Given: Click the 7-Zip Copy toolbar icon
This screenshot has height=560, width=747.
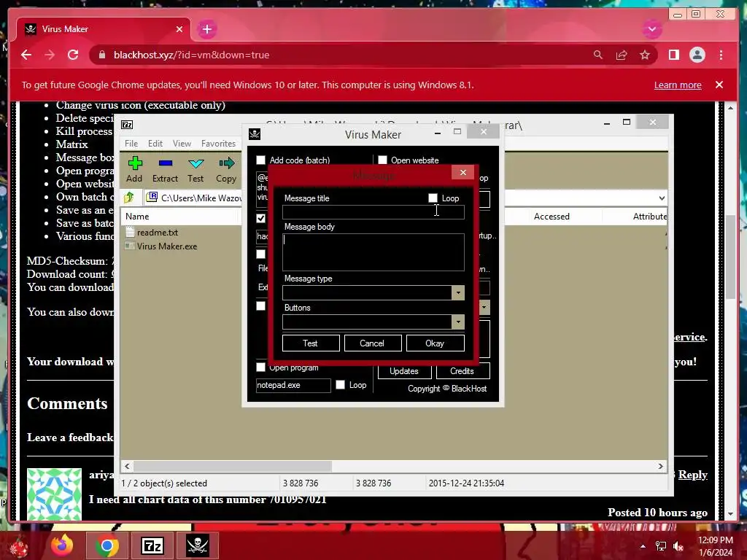Looking at the screenshot, I should (x=226, y=163).
